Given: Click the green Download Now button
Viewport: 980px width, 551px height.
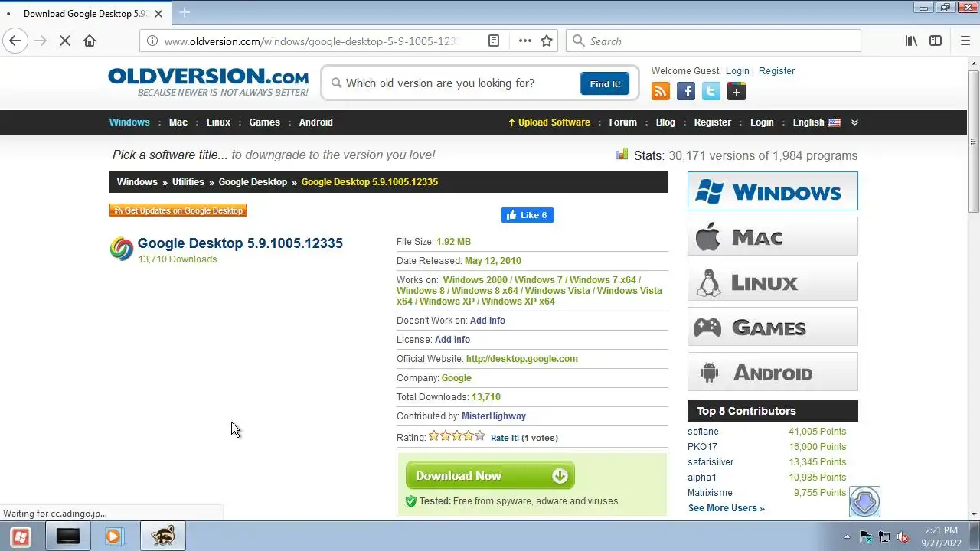Looking at the screenshot, I should coord(490,475).
